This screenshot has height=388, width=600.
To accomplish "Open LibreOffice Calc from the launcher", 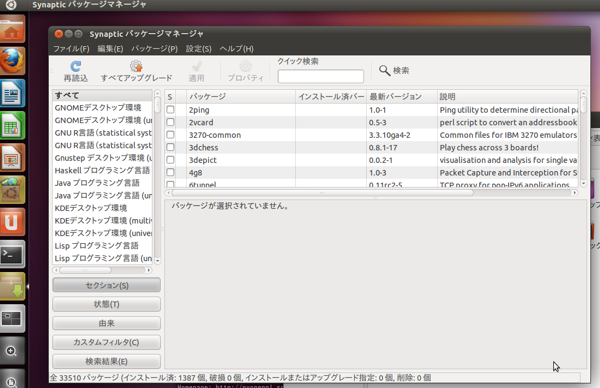I will coord(12,126).
